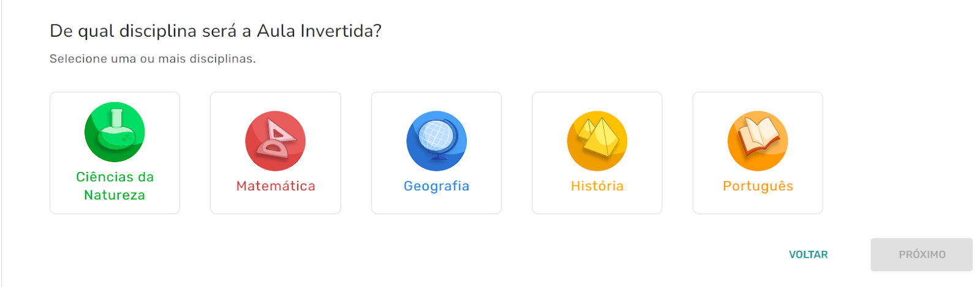This screenshot has height=287, width=980.
Task: Click the words 'Aula Invertida?' in the heading
Action: [x=318, y=31]
